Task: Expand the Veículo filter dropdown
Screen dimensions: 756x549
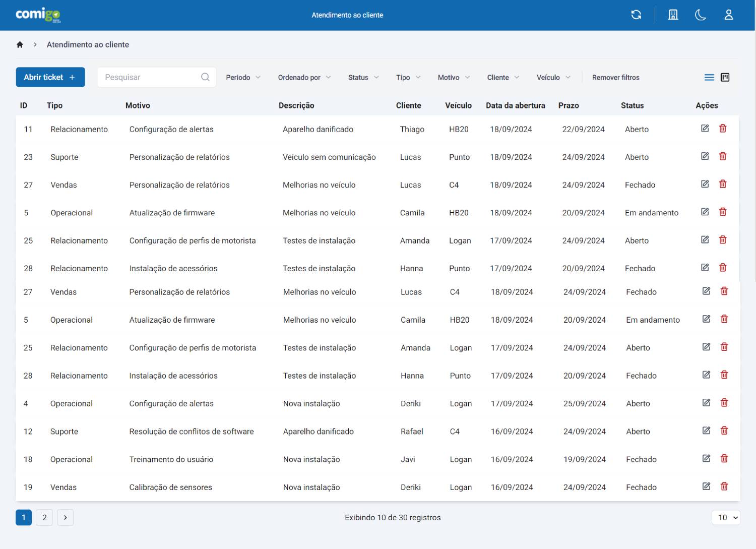Action: click(553, 77)
